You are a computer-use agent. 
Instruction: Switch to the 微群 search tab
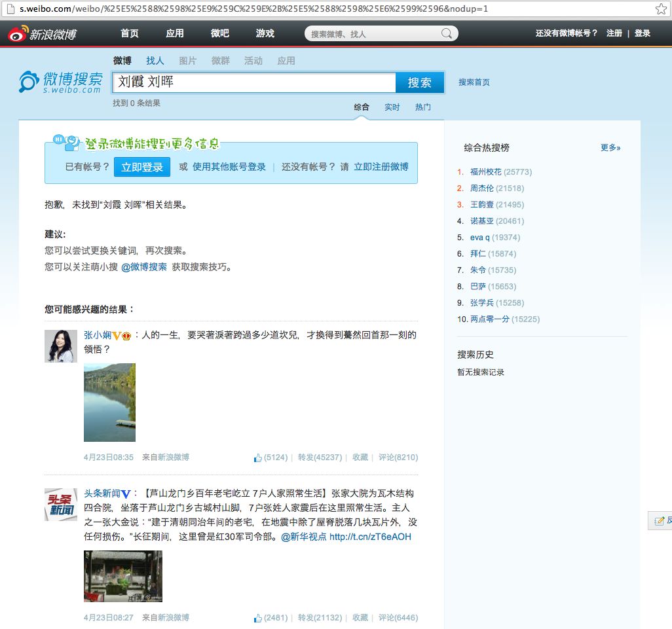(x=221, y=60)
